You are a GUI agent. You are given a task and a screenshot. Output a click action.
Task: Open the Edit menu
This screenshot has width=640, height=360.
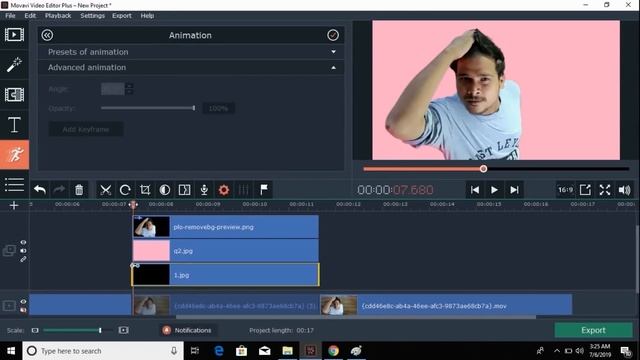tap(30, 16)
